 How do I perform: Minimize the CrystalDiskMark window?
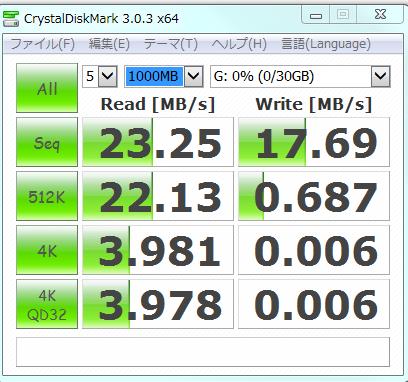[x=316, y=15]
